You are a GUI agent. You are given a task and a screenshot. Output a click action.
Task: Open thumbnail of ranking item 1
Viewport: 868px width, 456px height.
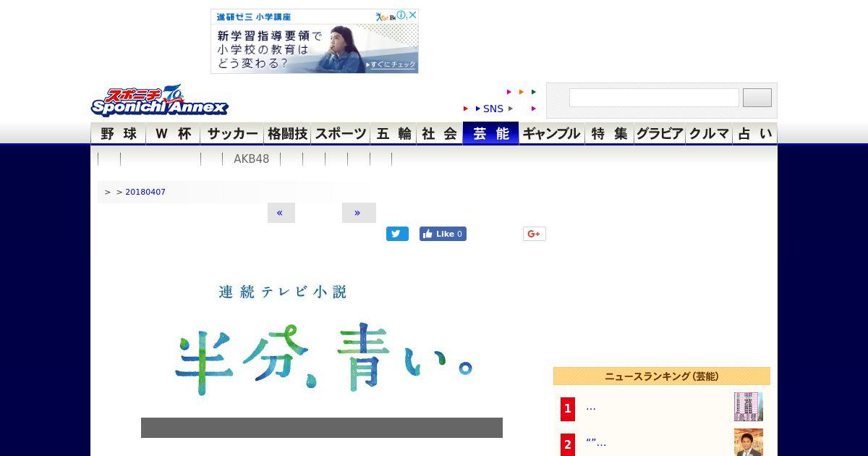(x=748, y=407)
